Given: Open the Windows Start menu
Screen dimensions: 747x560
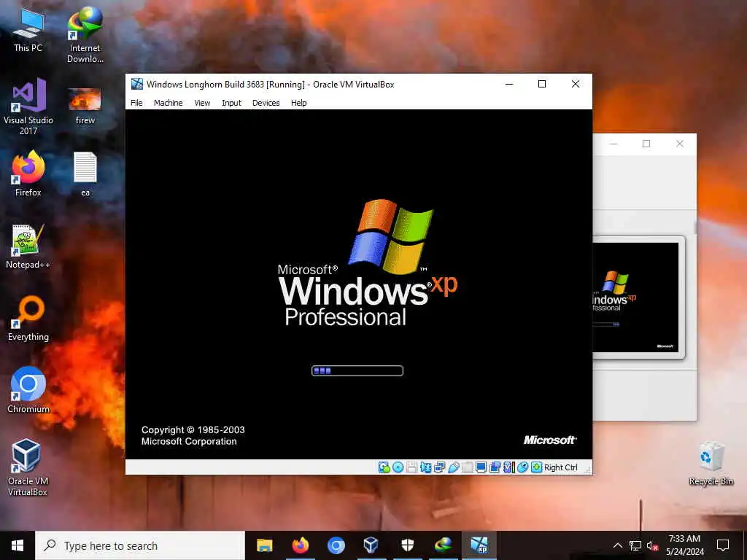Looking at the screenshot, I should (18, 545).
